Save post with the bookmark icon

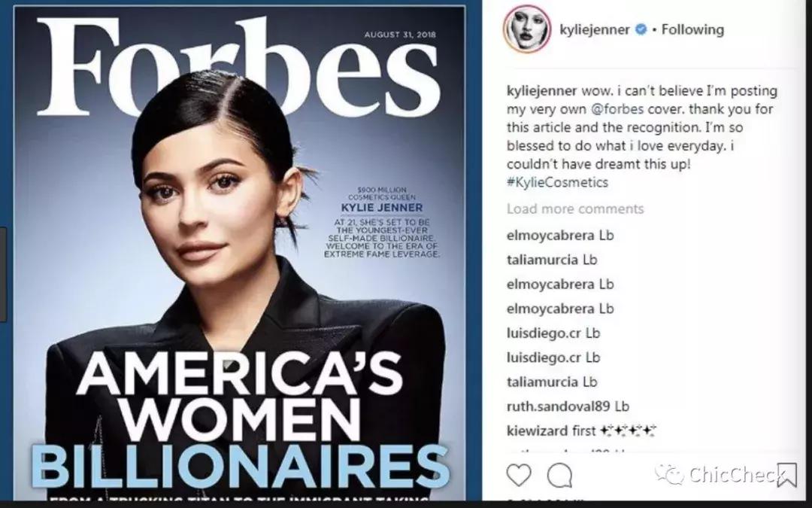coord(786,475)
